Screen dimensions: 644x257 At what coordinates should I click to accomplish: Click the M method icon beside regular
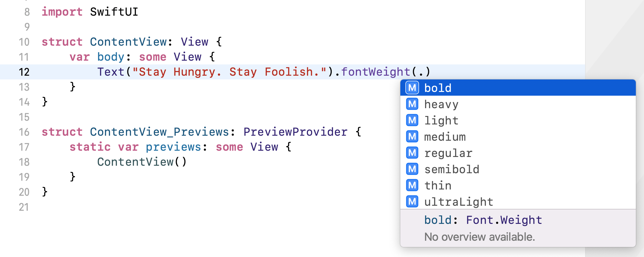[x=412, y=153]
